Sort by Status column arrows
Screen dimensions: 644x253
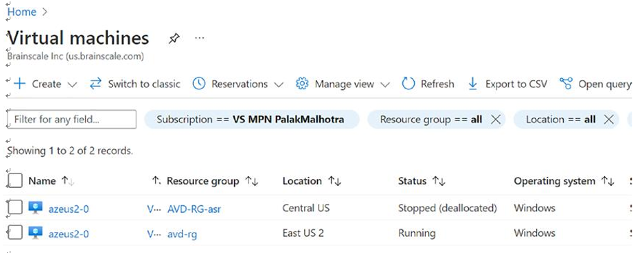tap(439, 181)
